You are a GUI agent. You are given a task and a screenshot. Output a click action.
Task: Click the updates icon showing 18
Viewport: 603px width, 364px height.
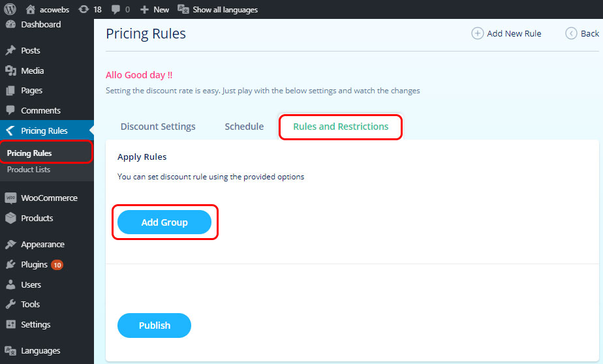(x=84, y=9)
